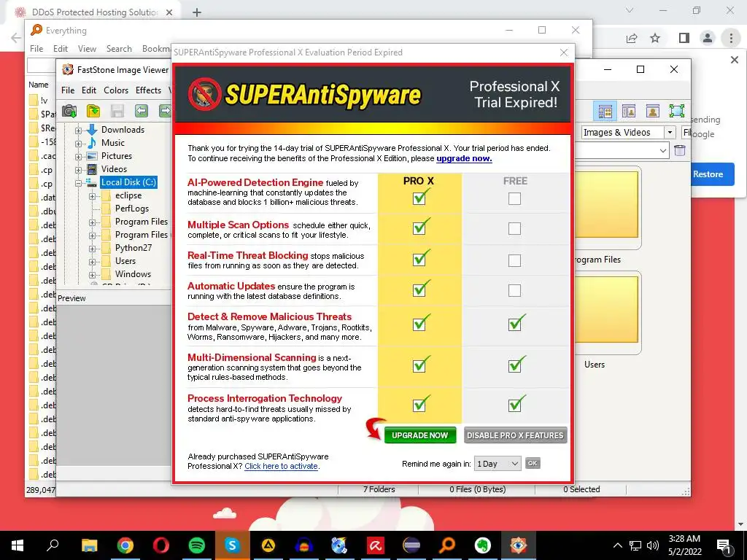Select the browser thumbnail view icon in FastStone
Screen dimensions: 747x560
[605, 112]
